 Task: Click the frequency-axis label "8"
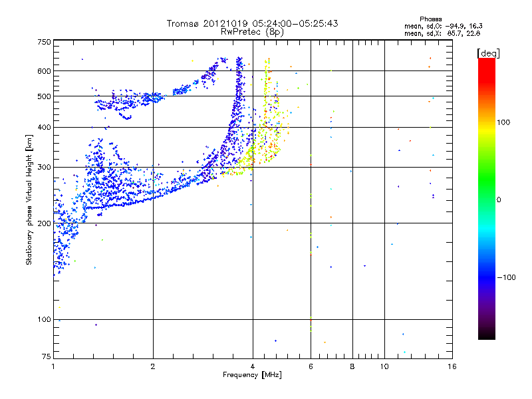coord(352,366)
